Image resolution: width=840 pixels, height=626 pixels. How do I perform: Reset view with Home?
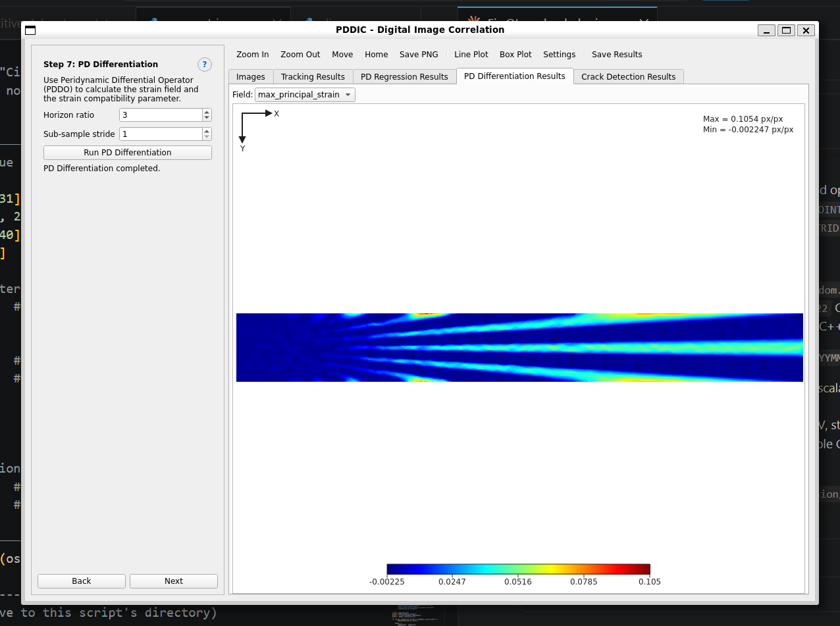point(377,55)
